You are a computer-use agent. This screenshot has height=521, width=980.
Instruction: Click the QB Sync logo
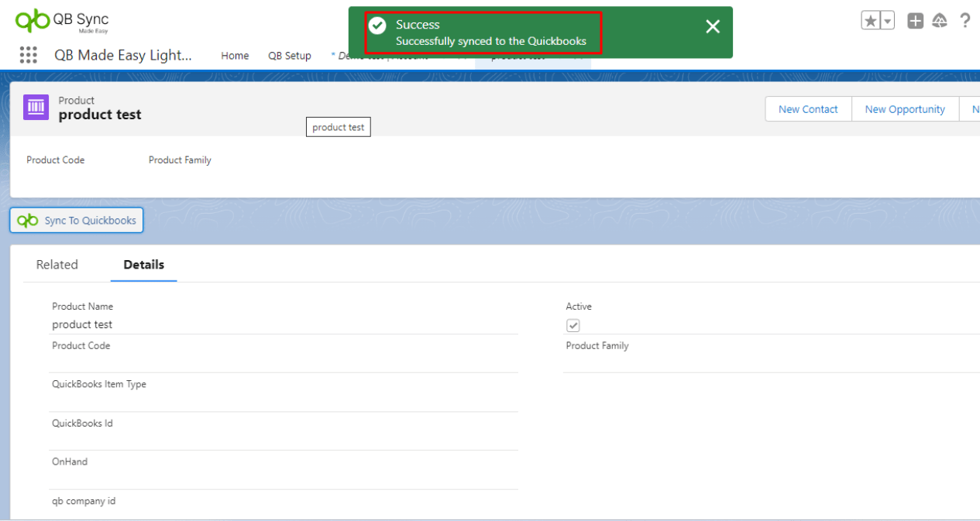(x=62, y=21)
